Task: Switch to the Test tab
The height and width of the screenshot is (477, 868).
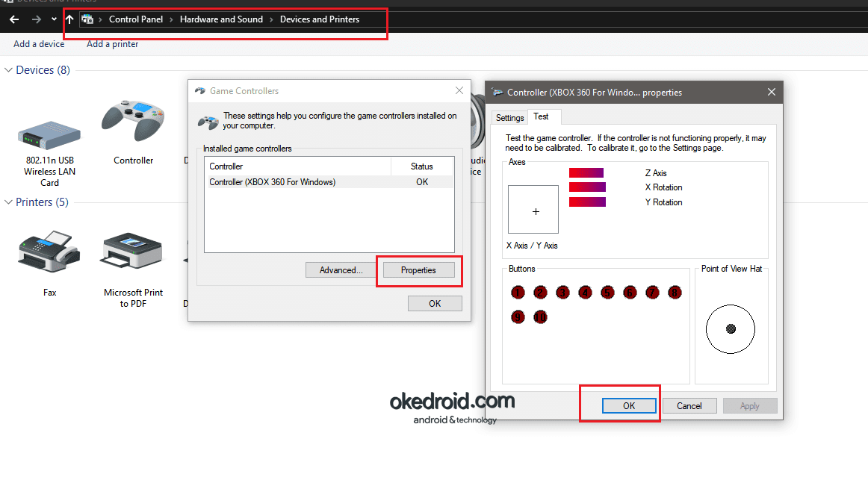Action: pos(544,116)
